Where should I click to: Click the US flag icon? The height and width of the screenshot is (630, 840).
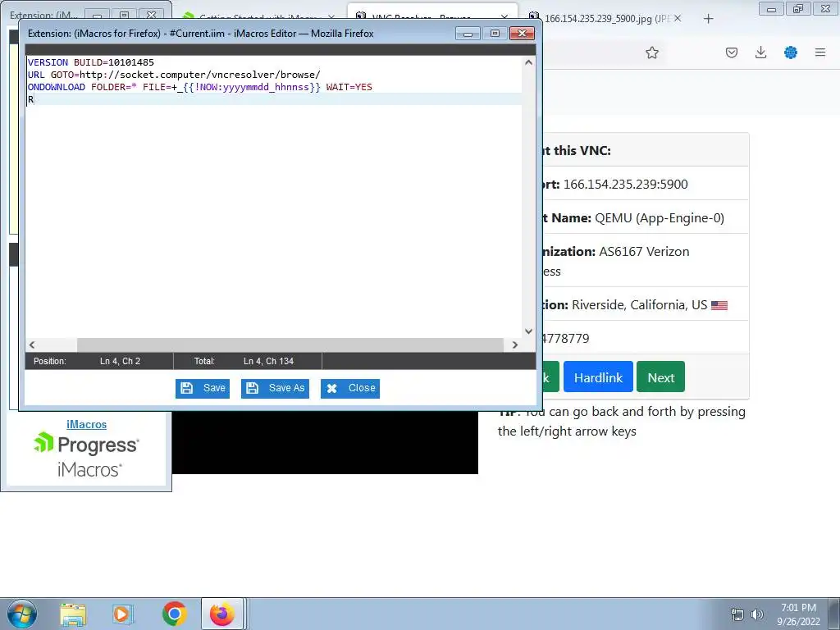719,305
